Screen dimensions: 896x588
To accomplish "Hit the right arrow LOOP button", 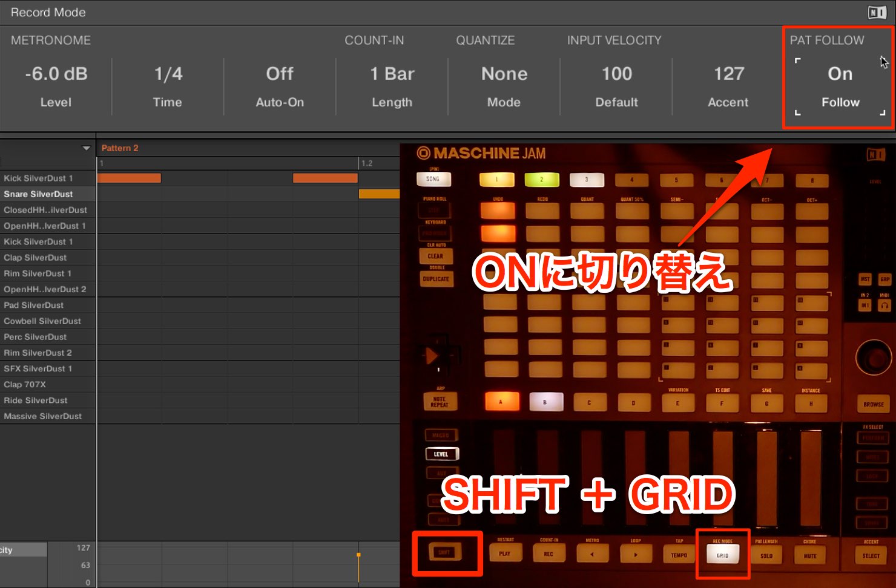I will (635, 554).
